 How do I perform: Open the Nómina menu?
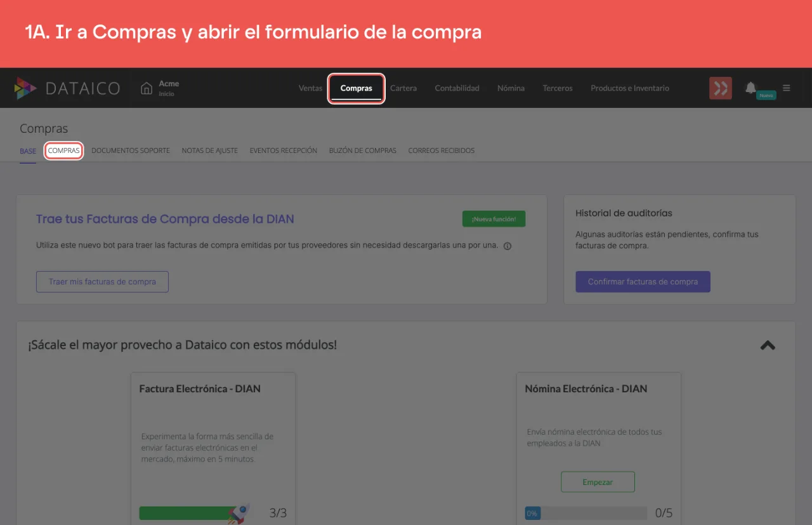pyautogui.click(x=511, y=88)
